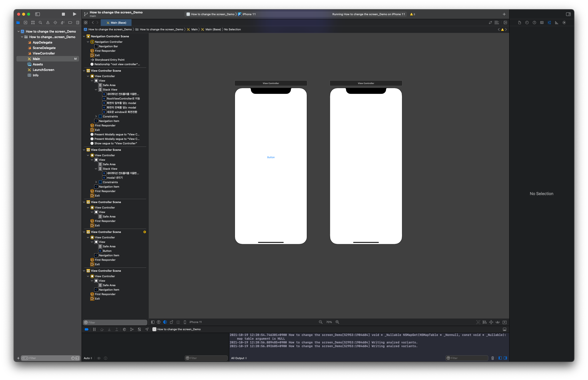588x380 pixels.
Task: Click the console Filter field
Action: point(467,358)
